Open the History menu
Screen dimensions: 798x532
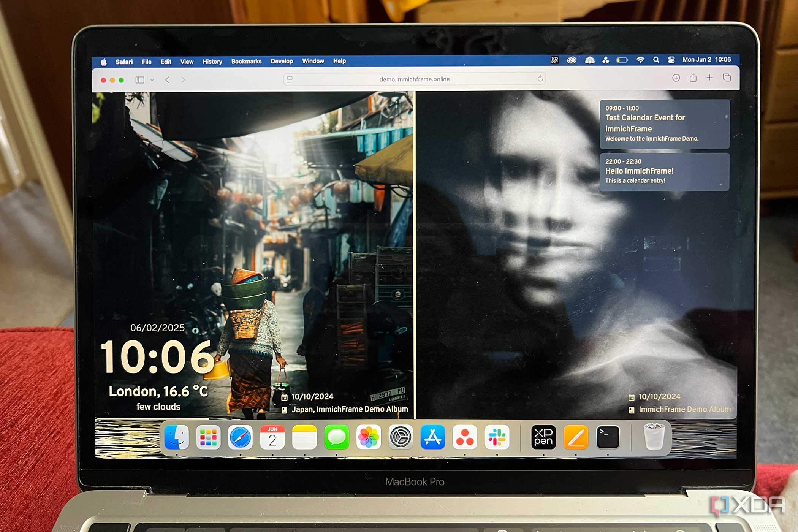click(x=212, y=62)
